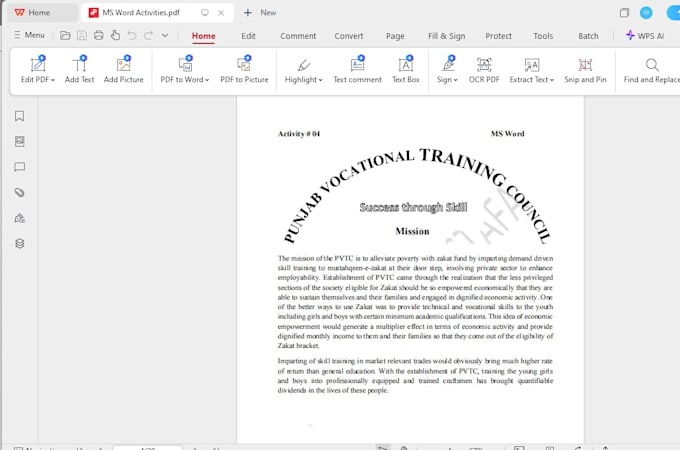Click the Open file folder icon
Viewport: 680px width, 450px height.
point(65,36)
